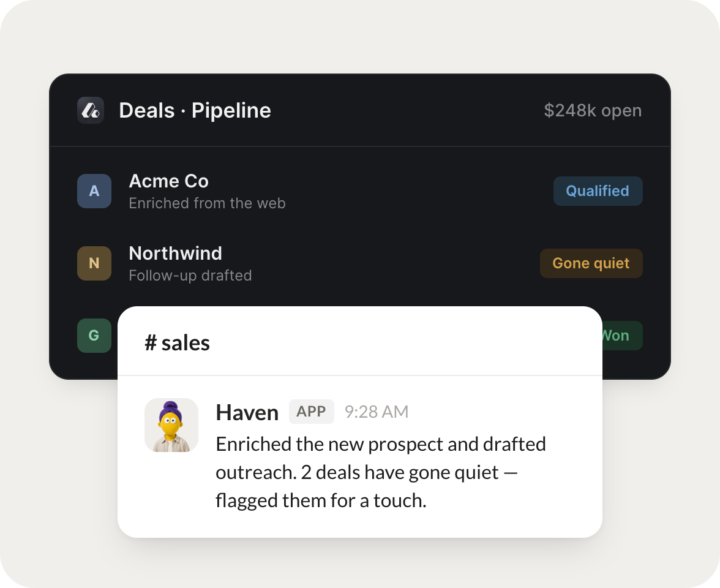The width and height of the screenshot is (720, 588).
Task: Open Haven's profile avatar image
Action: click(x=171, y=425)
